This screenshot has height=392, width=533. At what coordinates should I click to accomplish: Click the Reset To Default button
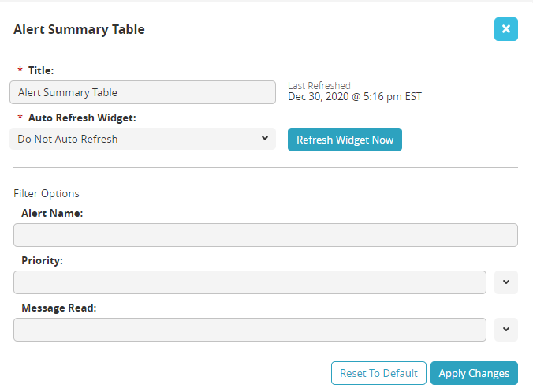click(x=378, y=373)
